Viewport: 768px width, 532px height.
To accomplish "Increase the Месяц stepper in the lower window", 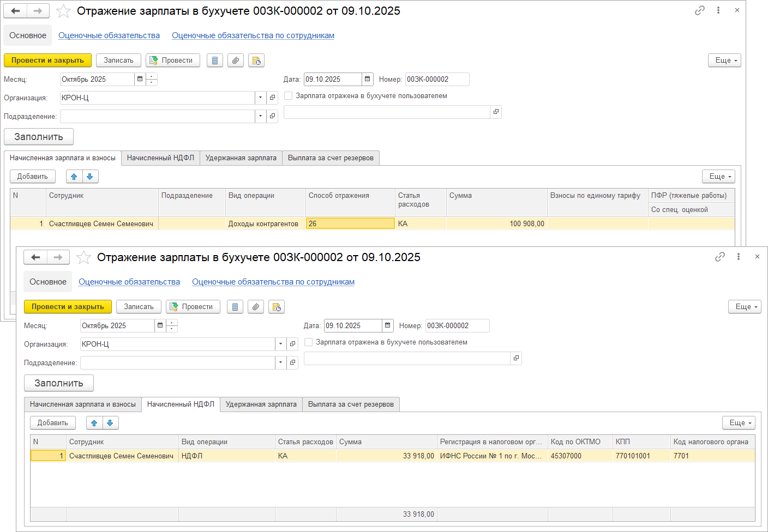I will tap(172, 323).
